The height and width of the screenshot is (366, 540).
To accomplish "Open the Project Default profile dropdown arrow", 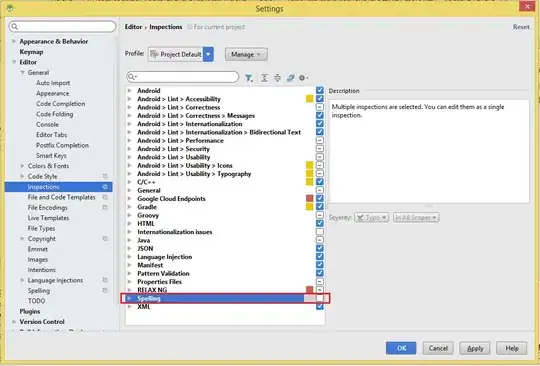I will pos(208,54).
